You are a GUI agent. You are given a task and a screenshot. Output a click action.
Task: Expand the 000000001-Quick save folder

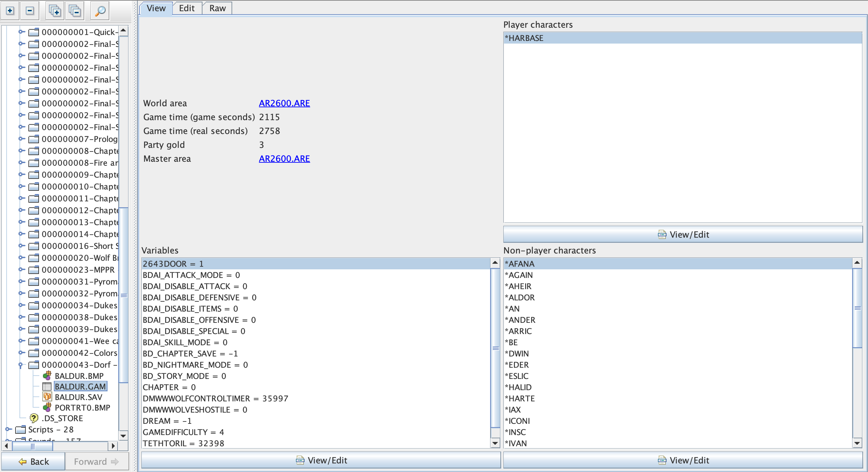coord(21,32)
